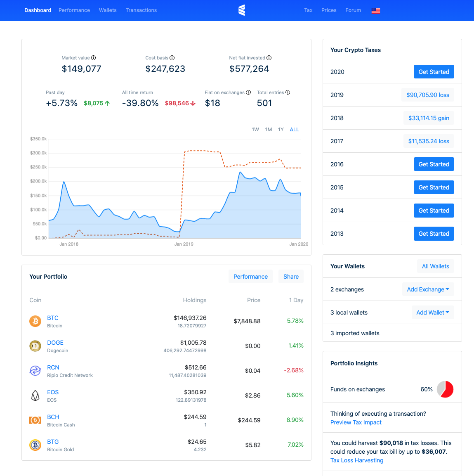The height and width of the screenshot is (476, 474).
Task: Click the portfolio Share button
Action: tap(291, 277)
